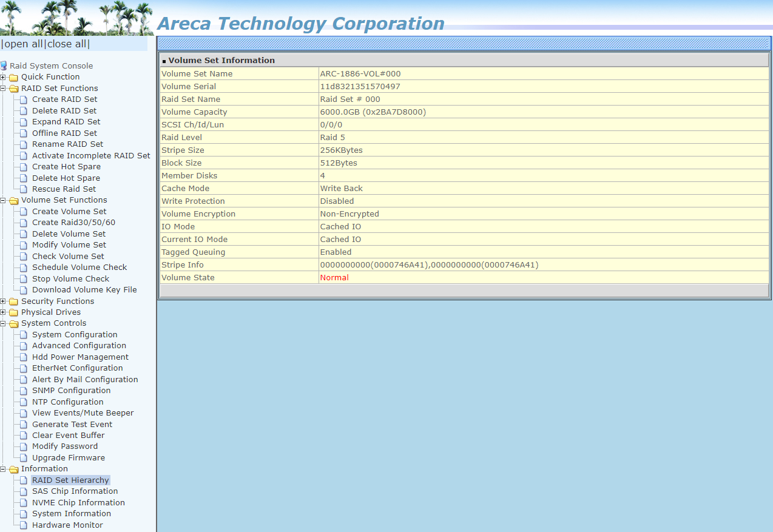Click the page icon beside Create RAID Set

(x=24, y=99)
